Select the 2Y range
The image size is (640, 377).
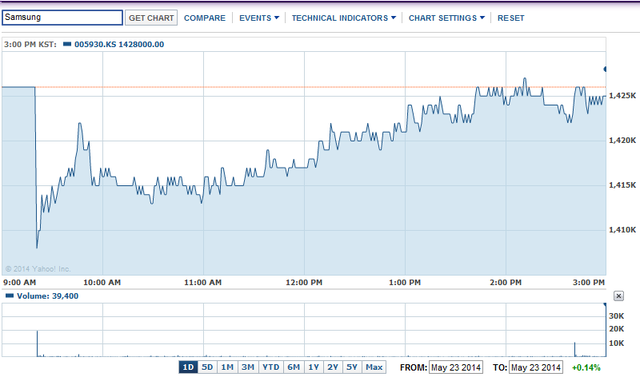[x=333, y=367]
